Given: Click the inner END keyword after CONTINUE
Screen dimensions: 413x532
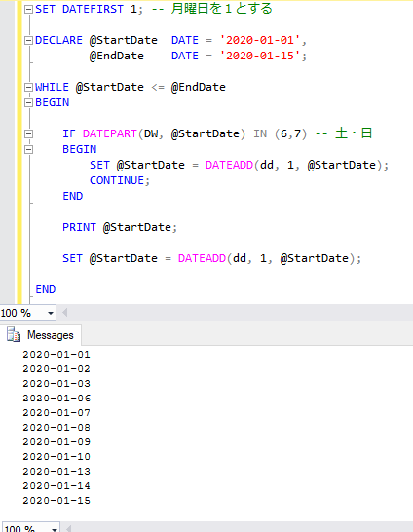Looking at the screenshot, I should 72,196.
